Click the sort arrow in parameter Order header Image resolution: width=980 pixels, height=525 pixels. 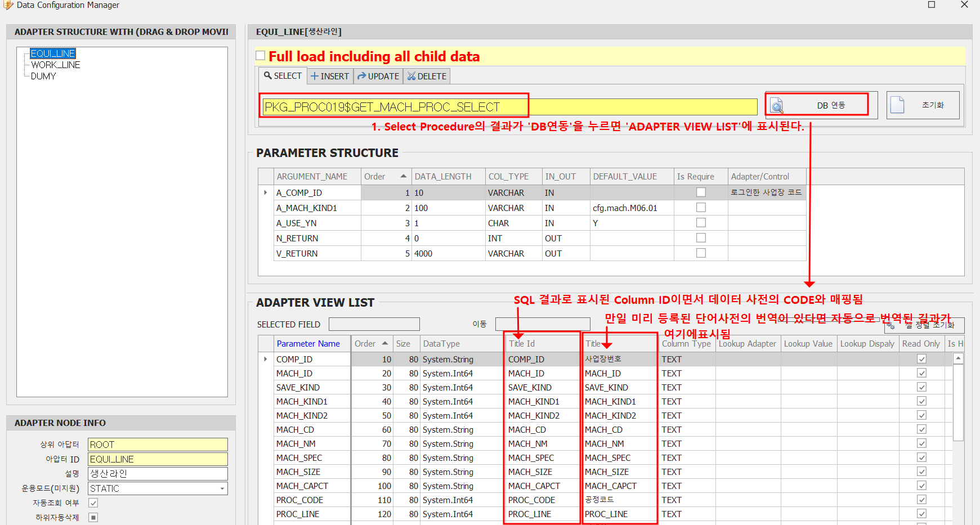(403, 176)
